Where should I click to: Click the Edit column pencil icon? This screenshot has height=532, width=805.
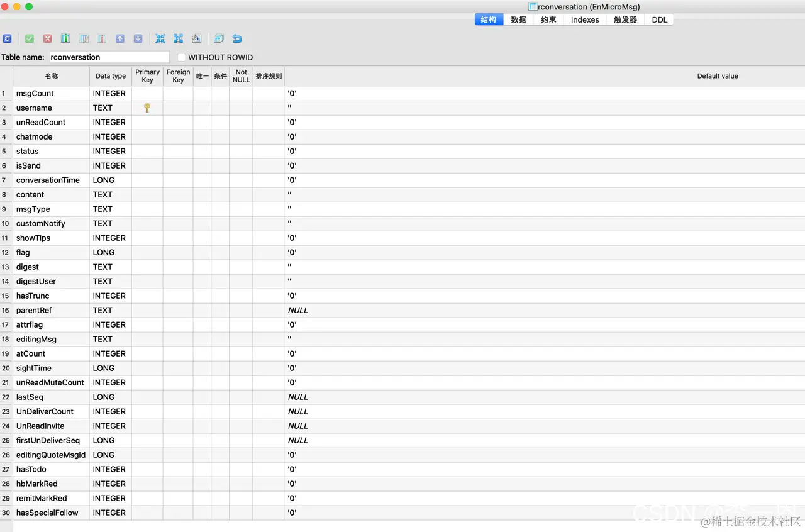point(84,38)
